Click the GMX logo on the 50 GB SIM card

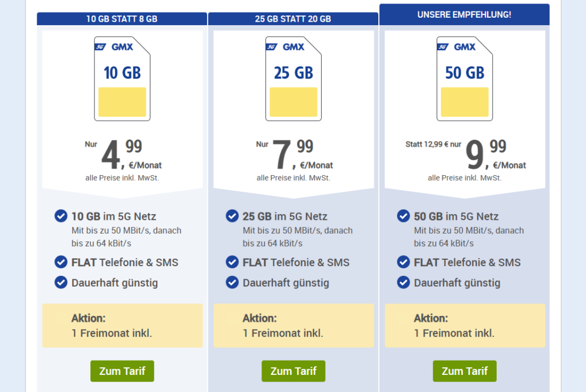(x=465, y=47)
